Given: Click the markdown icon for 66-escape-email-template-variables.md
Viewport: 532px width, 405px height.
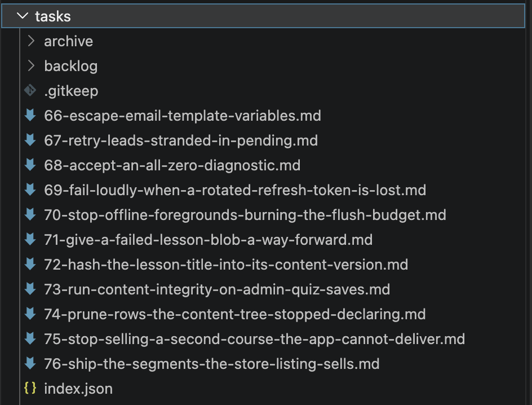Looking at the screenshot, I should 30,115.
